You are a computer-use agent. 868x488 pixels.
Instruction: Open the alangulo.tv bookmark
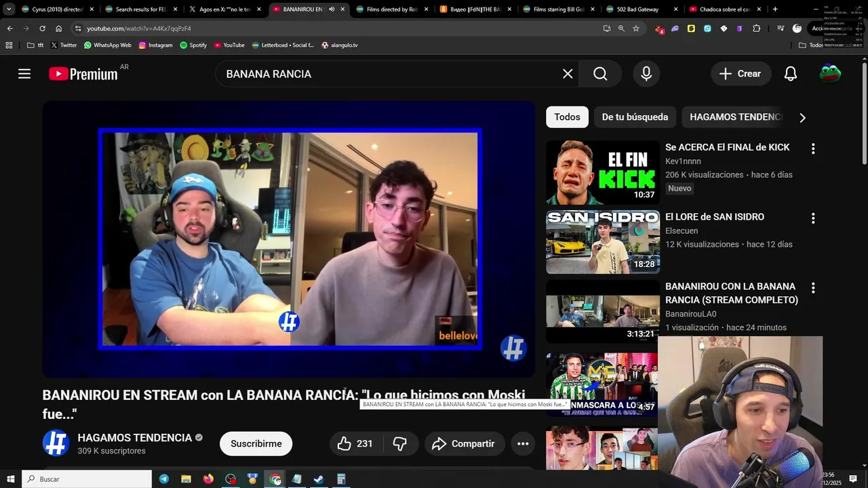click(339, 45)
